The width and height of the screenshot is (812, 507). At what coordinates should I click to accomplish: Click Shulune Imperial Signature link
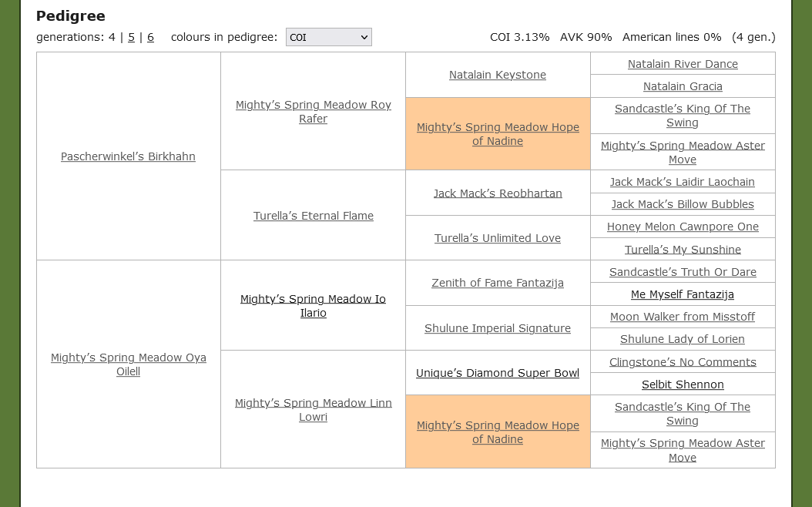[497, 328]
